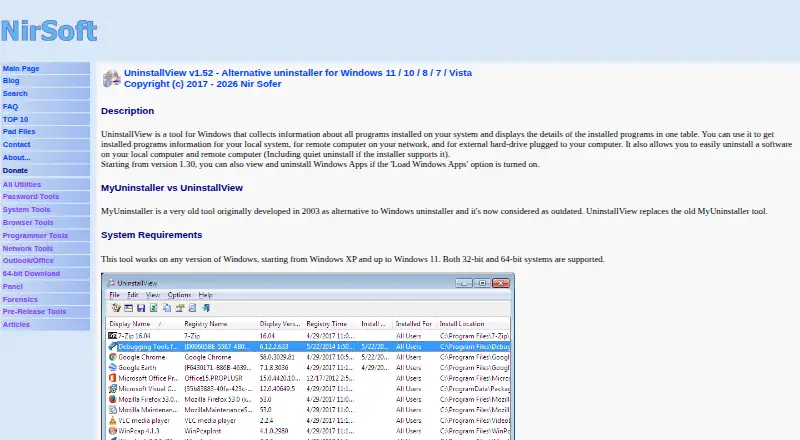The height and width of the screenshot is (440, 800).
Task: Open the FAQ page
Action: (10, 107)
